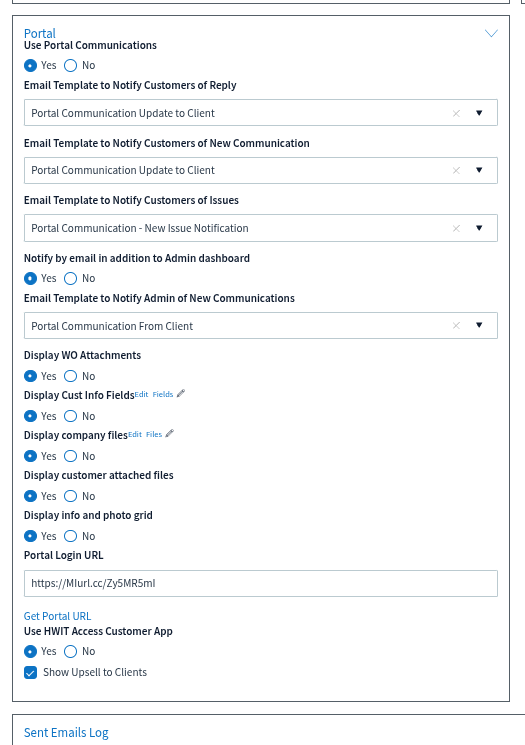Click the Portal Login URL input field

pos(261,583)
